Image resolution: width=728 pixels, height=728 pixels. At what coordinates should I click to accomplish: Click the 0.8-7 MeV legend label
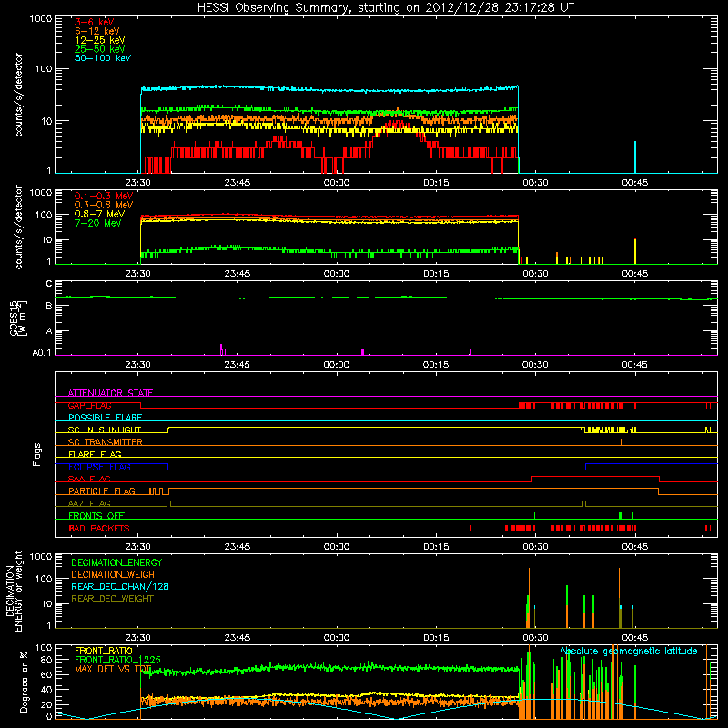click(x=100, y=214)
